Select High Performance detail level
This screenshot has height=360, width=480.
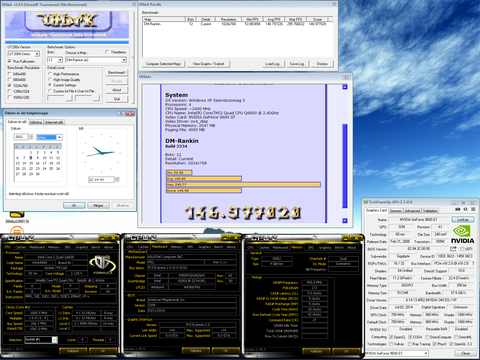(50, 74)
